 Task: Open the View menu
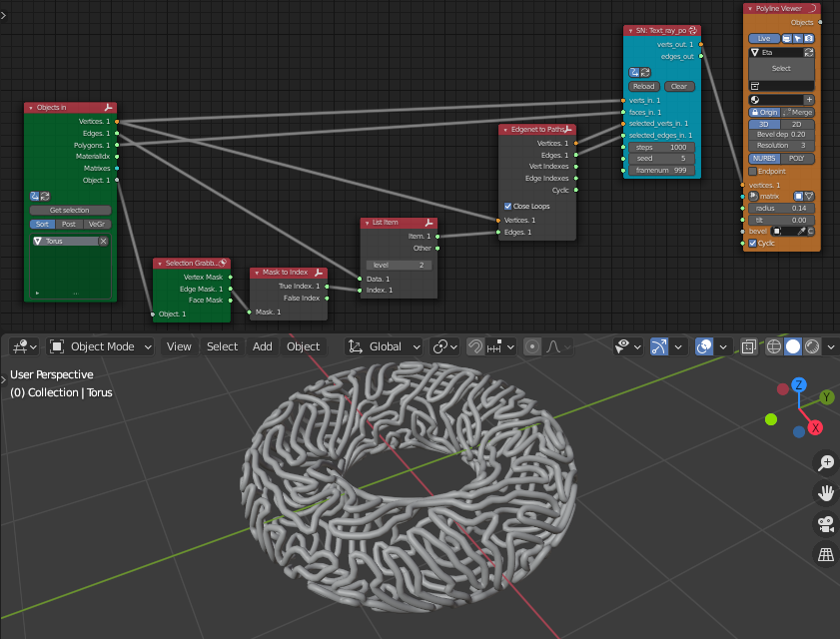click(x=178, y=346)
